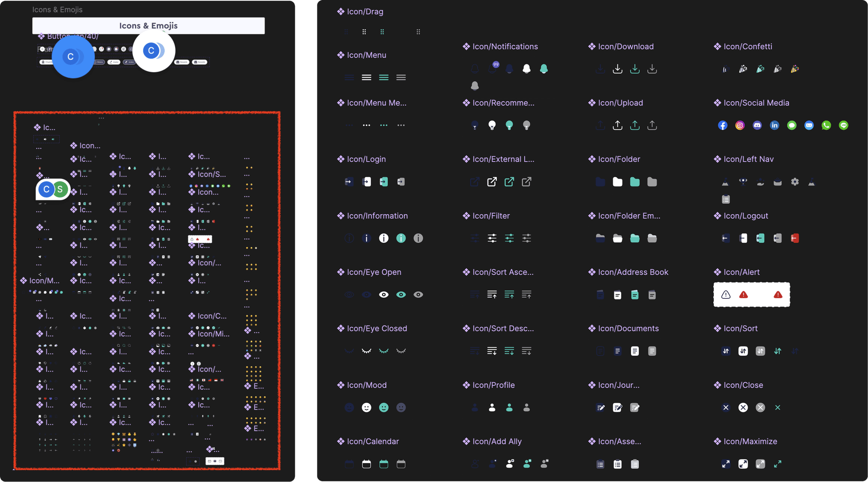Image resolution: width=868 pixels, height=482 pixels.
Task: Select the Icon/Alert component label
Action: coord(741,272)
